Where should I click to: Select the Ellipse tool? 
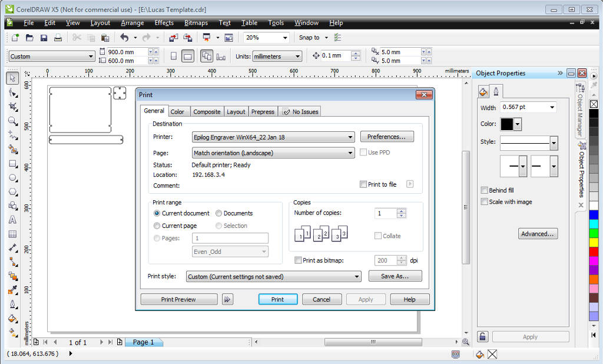pos(13,178)
